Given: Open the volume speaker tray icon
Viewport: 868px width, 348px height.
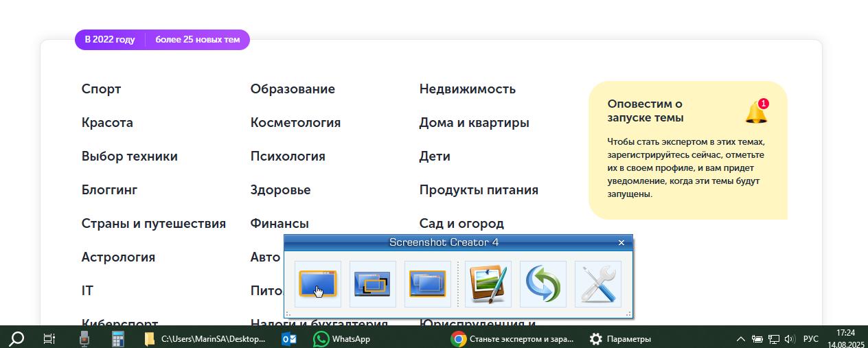Looking at the screenshot, I should coord(790,339).
